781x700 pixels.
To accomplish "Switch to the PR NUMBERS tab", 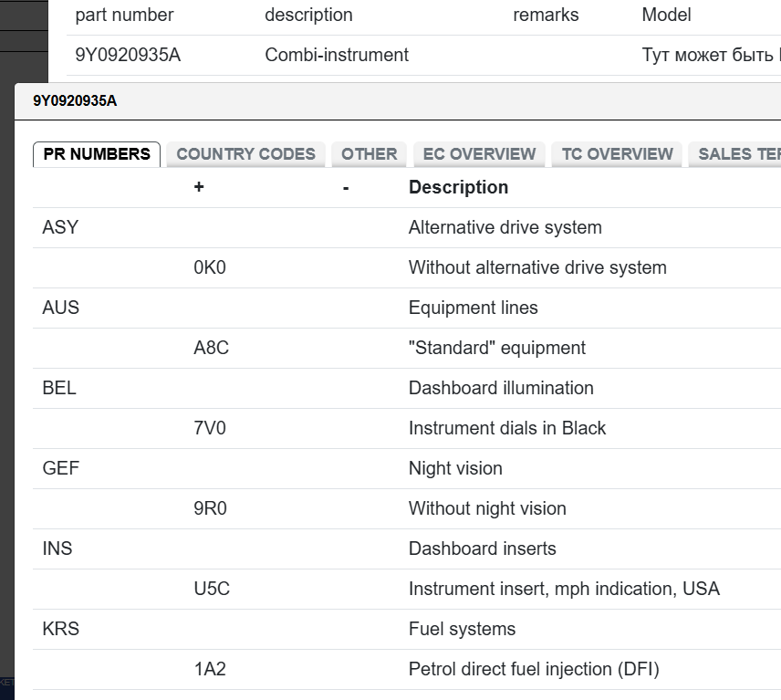I will 97,154.
